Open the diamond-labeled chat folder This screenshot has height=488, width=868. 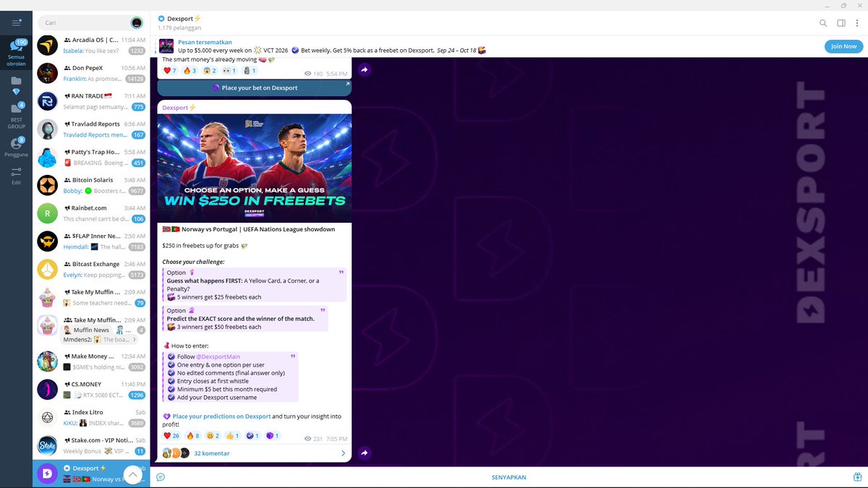[16, 85]
